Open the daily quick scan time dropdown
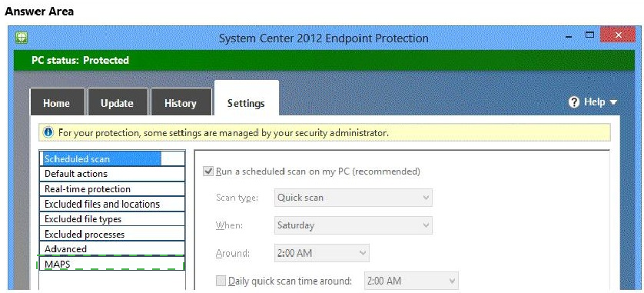This screenshot has height=293, width=644. click(x=411, y=281)
